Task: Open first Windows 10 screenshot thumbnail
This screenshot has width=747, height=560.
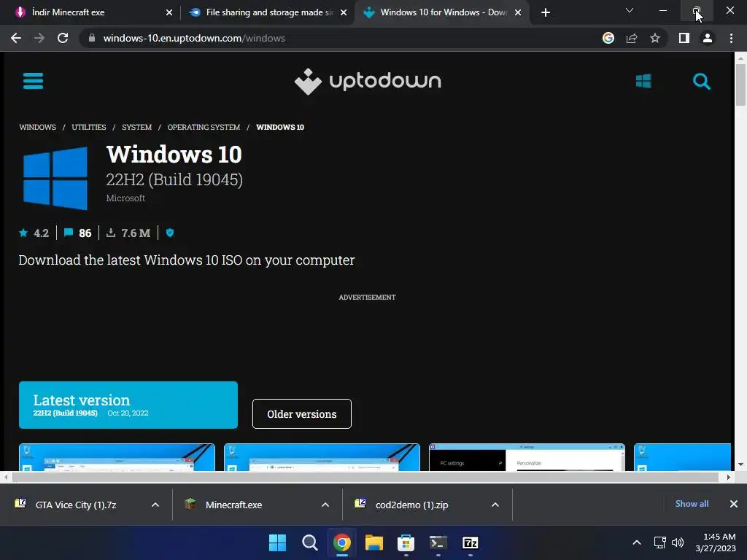Action: click(117, 457)
